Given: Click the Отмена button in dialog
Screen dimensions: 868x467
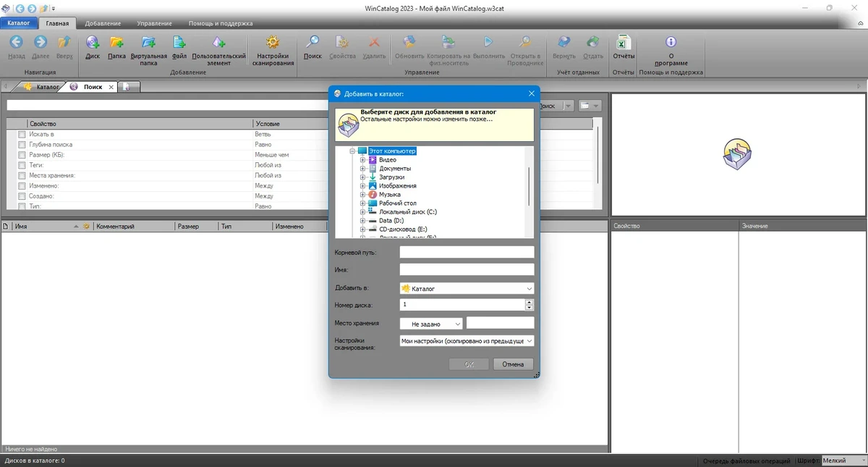Looking at the screenshot, I should 513,364.
